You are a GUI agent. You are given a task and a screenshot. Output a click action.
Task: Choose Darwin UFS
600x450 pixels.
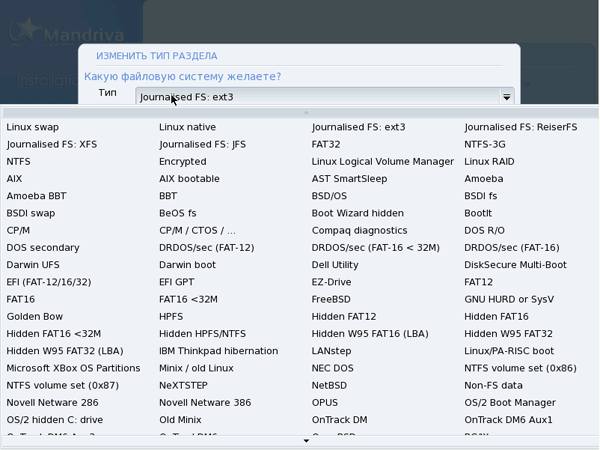point(33,265)
